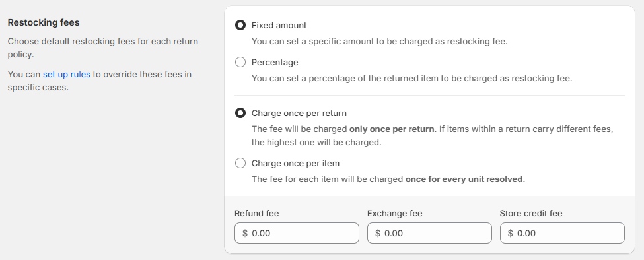Click the dollar sign in Refund fee

pos(245,234)
